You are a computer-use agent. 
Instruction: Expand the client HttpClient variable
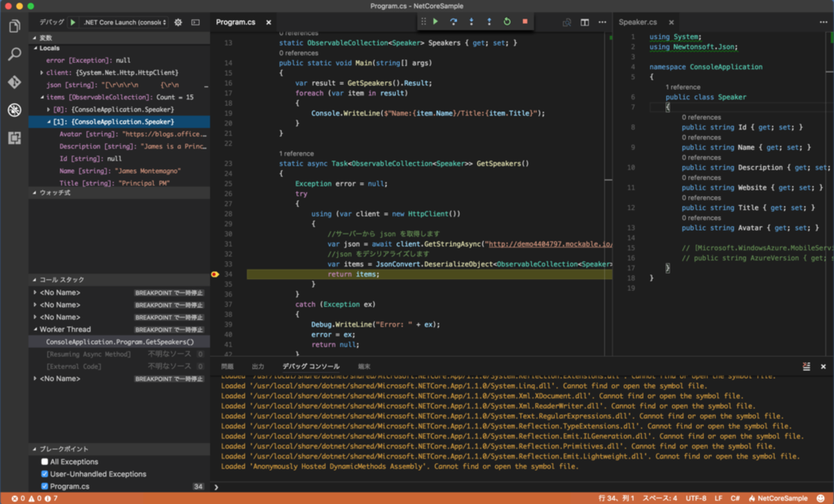click(x=42, y=72)
